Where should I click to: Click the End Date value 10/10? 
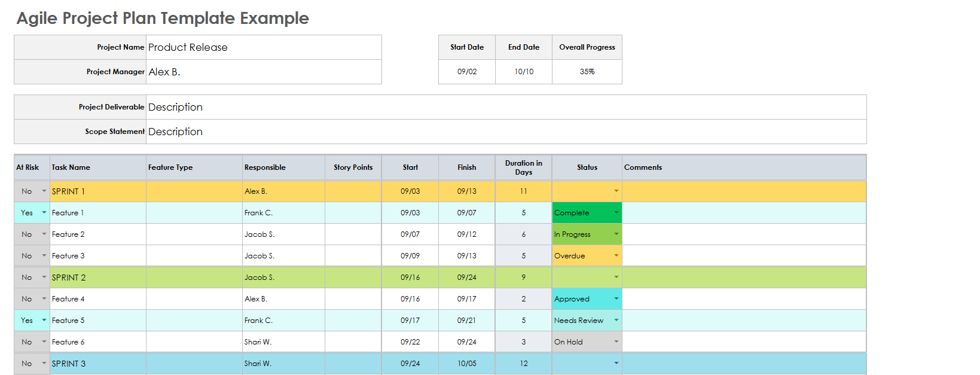523,72
